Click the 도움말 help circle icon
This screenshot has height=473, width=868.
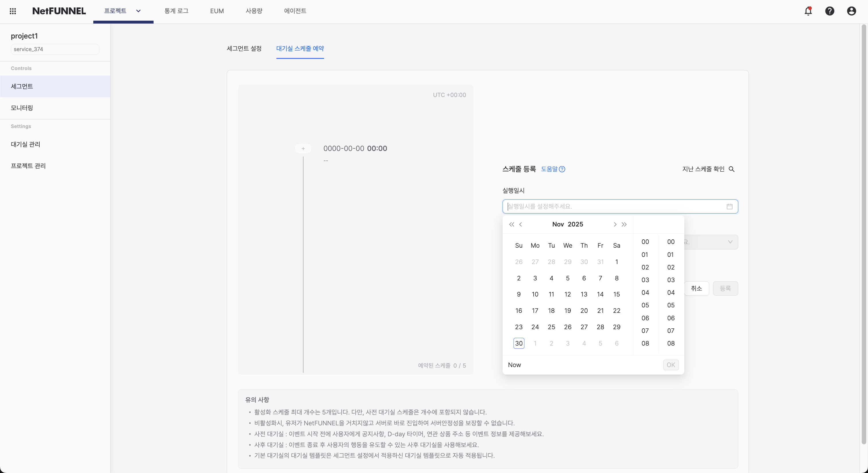click(x=562, y=169)
